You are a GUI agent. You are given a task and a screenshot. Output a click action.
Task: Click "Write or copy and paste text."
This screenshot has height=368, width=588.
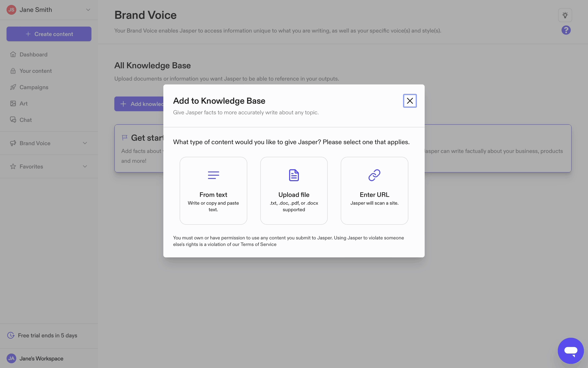213,206
